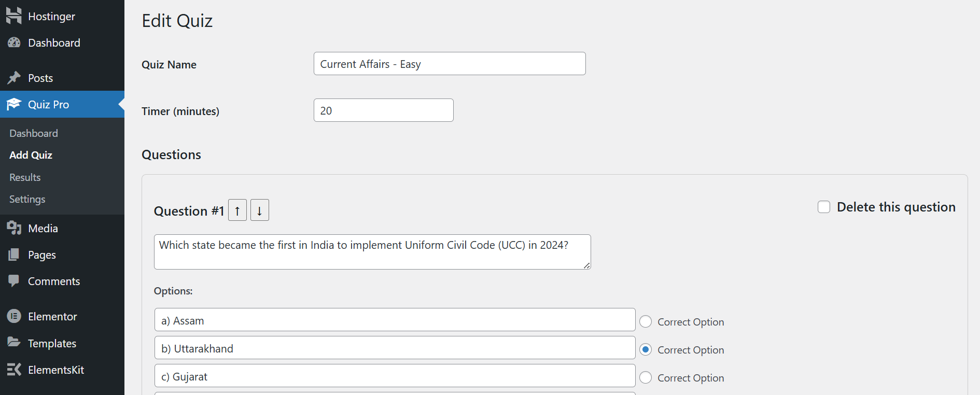The image size is (980, 395).
Task: Go to Quiz Pro Dashboard submenu link
Action: [34, 133]
